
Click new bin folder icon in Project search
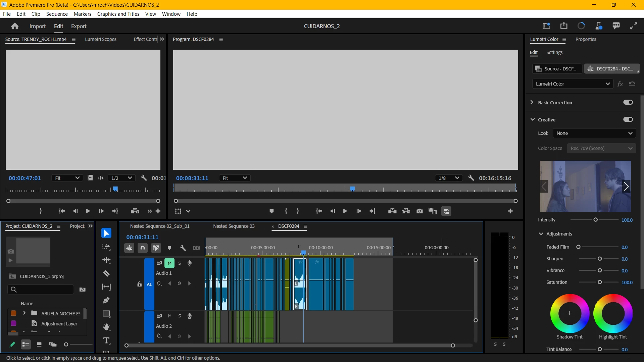coord(82,290)
